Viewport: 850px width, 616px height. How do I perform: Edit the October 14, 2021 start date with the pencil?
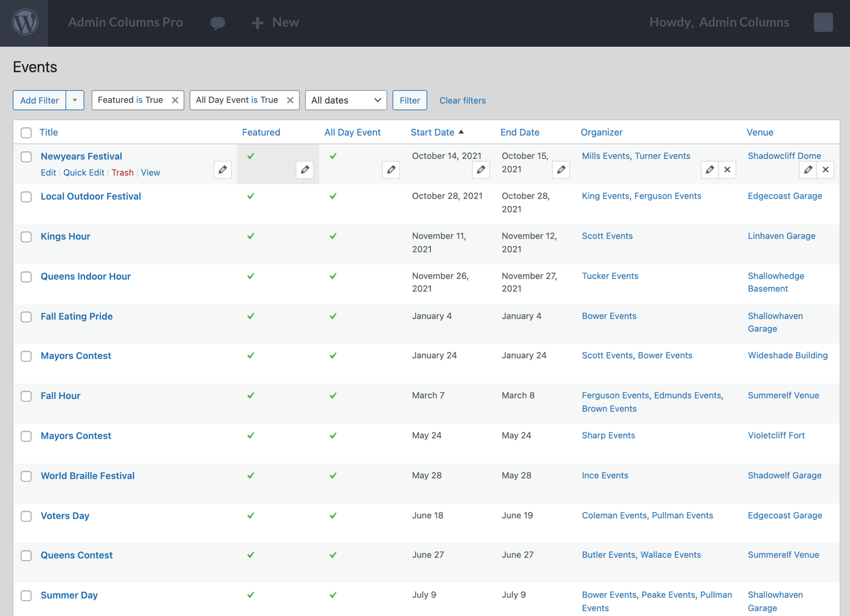[481, 170]
